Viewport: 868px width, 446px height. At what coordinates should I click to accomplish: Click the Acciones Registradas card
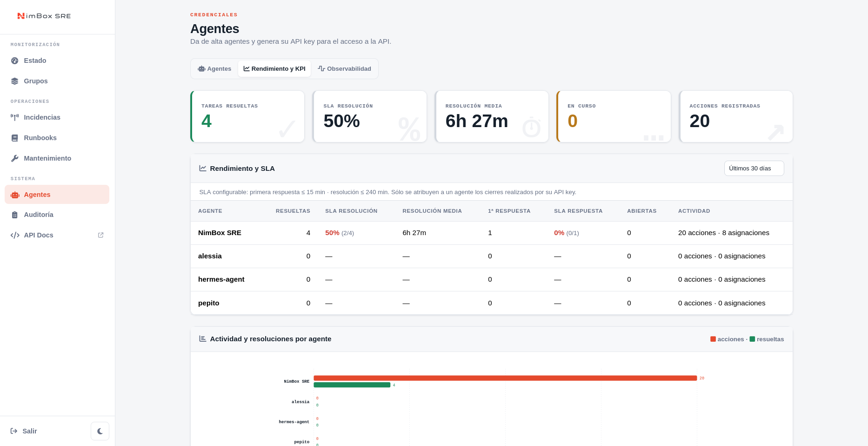pos(736,116)
